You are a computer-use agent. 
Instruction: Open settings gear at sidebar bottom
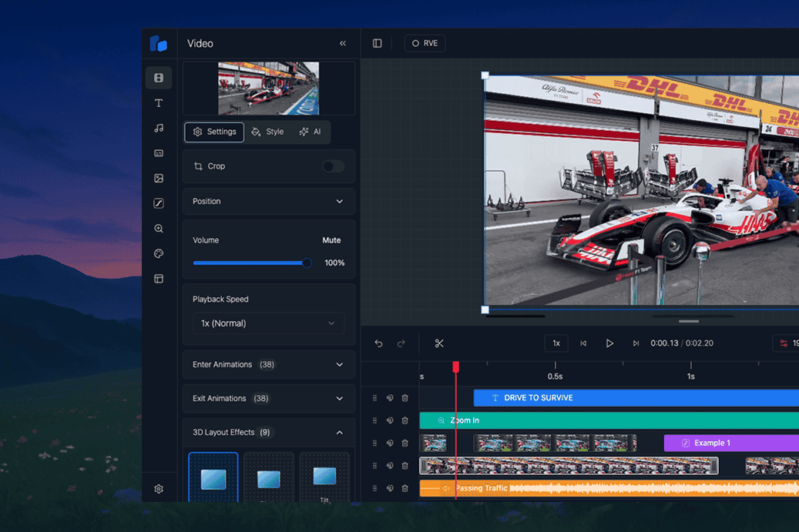pyautogui.click(x=159, y=489)
